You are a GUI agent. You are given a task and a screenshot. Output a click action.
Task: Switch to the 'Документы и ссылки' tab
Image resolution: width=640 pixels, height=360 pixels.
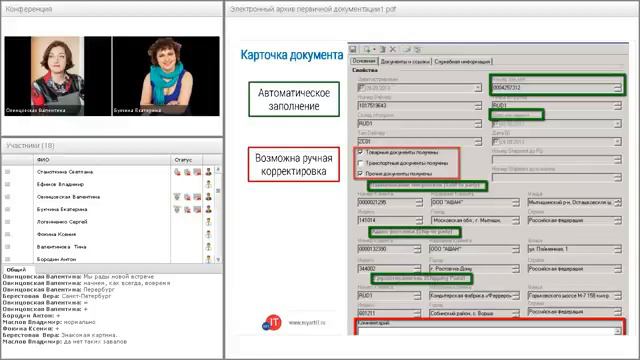(405, 62)
